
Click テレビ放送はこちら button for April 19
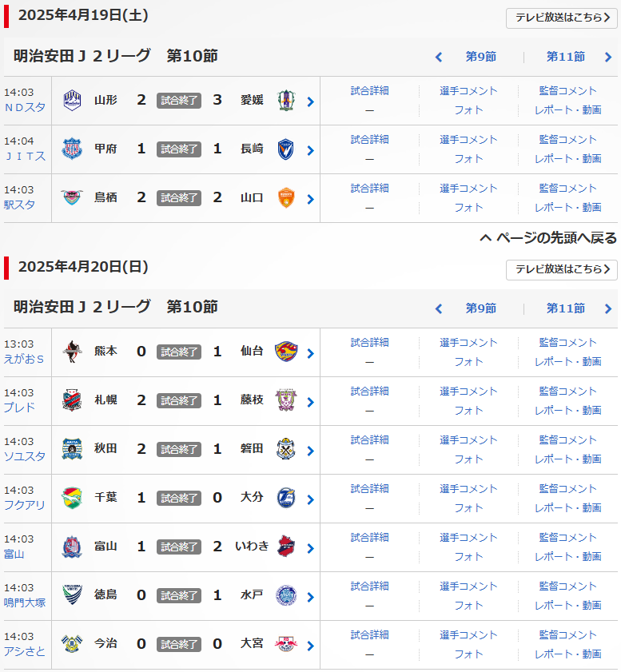coord(561,18)
